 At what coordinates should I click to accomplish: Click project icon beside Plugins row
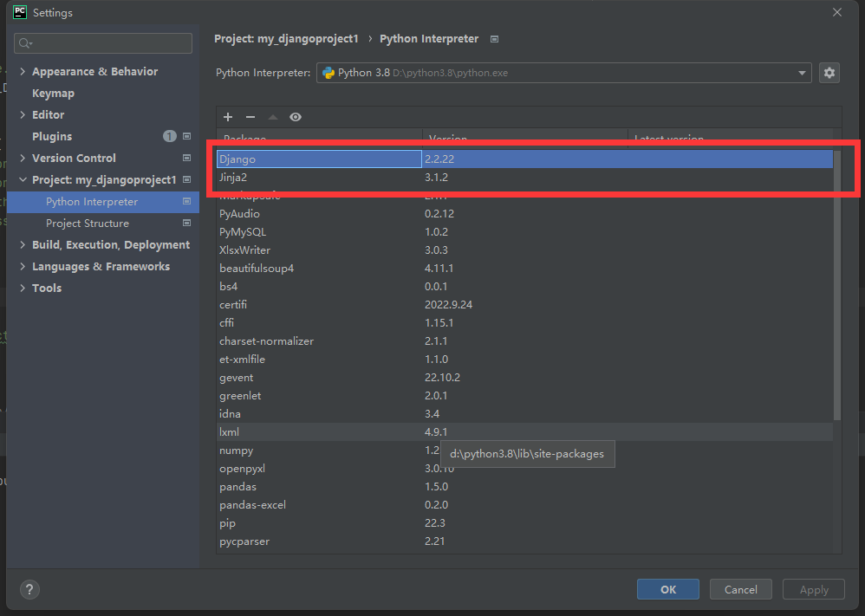pyautogui.click(x=187, y=136)
